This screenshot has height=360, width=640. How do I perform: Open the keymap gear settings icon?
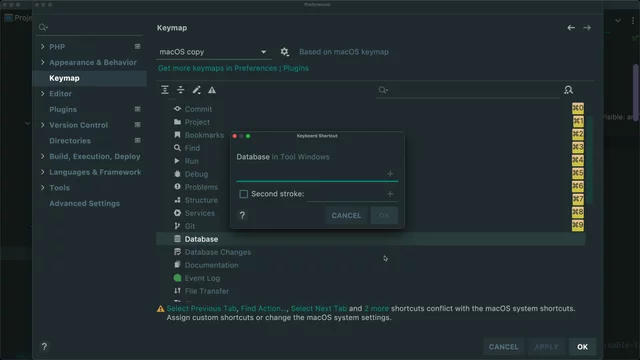[x=284, y=52]
